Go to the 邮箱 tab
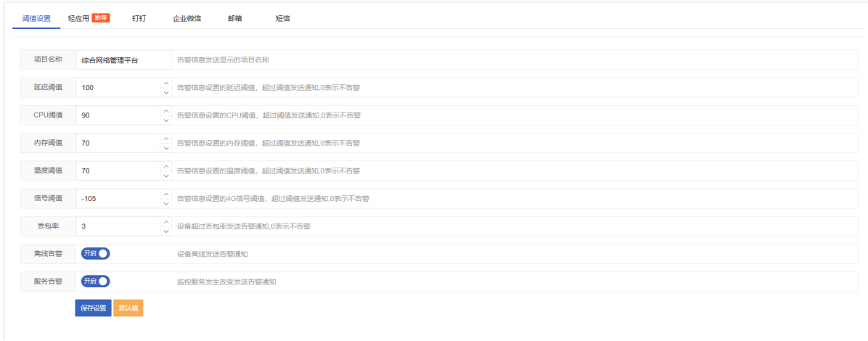Screen dimensions: 868x341 click(x=235, y=18)
